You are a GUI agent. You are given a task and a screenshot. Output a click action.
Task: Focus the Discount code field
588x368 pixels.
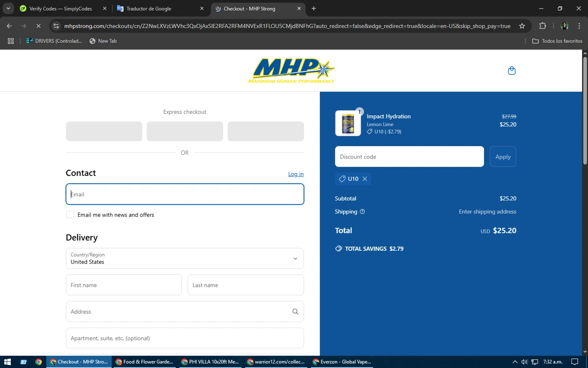pyautogui.click(x=409, y=157)
